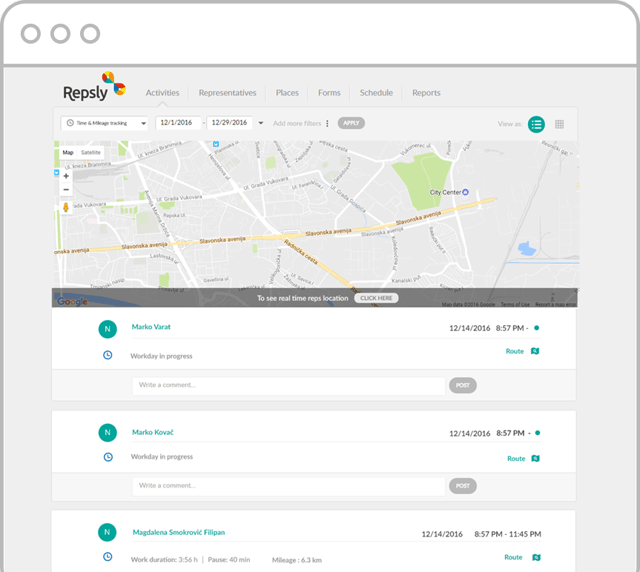Click the green status dot for Marko Kovač

[538, 433]
